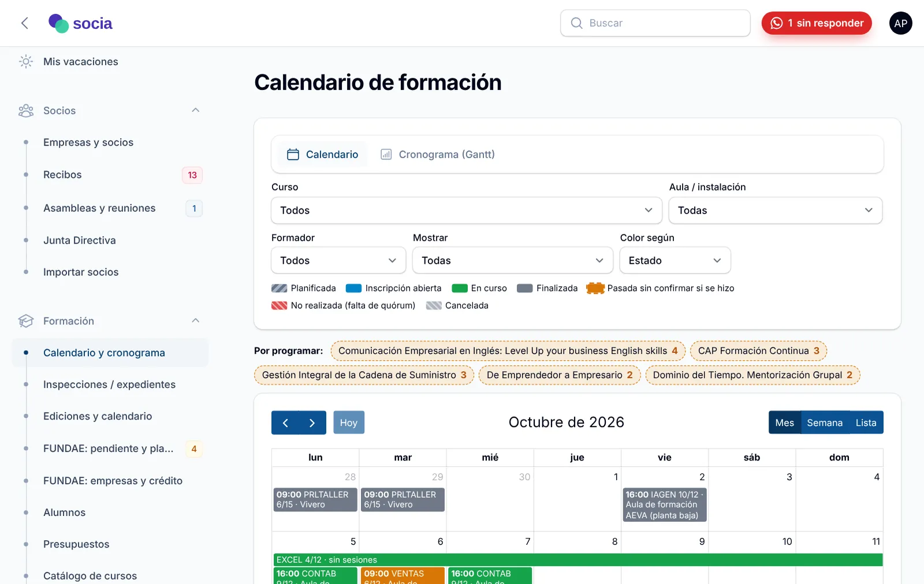Go back with the top-left arrow
The image size is (924, 584).
[25, 23]
